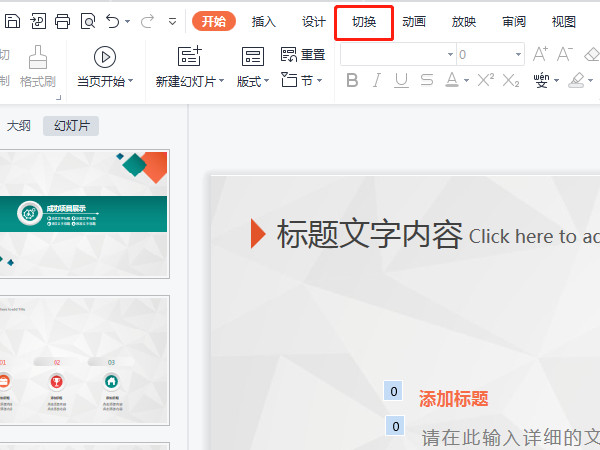Viewport: 600px width, 450px height.
Task: Open the Insert (插入) ribbon tab
Action: pos(264,21)
